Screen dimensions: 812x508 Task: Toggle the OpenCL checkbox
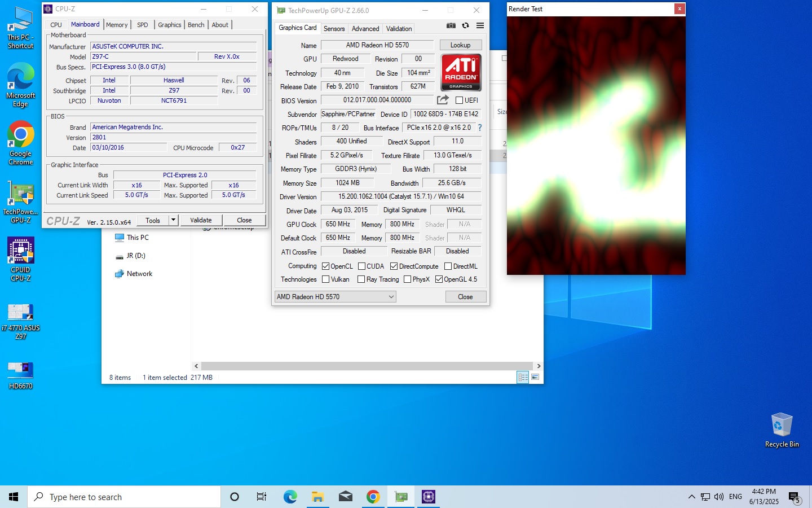325,266
